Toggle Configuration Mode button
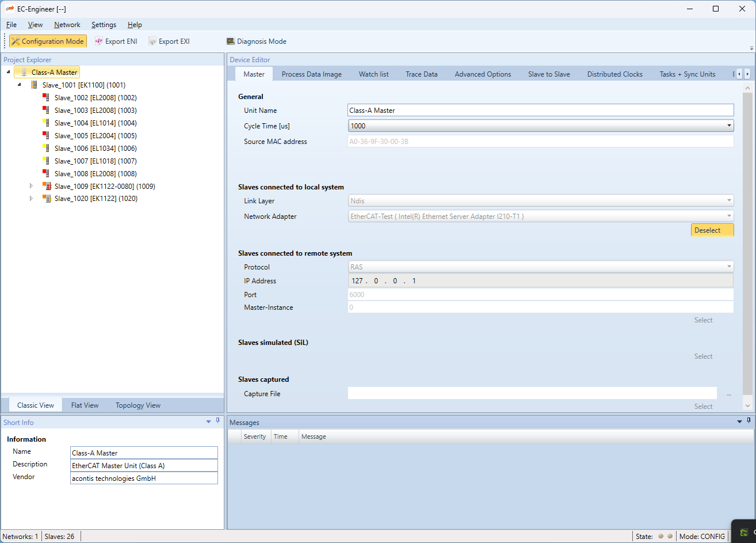 point(48,41)
